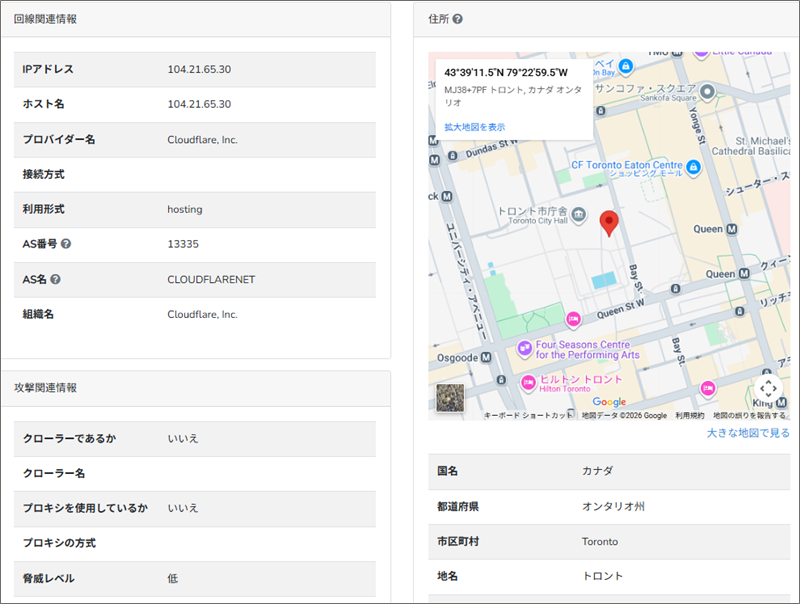Click the help icon next to AS名
This screenshot has width=800, height=604.
tap(56, 279)
